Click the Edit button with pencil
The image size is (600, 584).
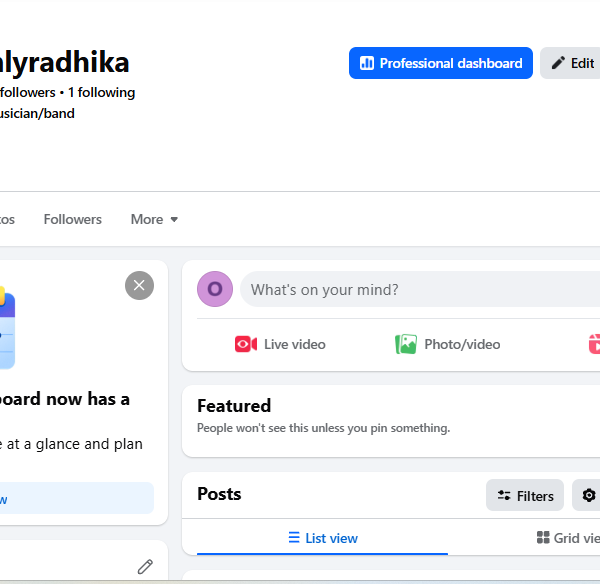click(572, 63)
